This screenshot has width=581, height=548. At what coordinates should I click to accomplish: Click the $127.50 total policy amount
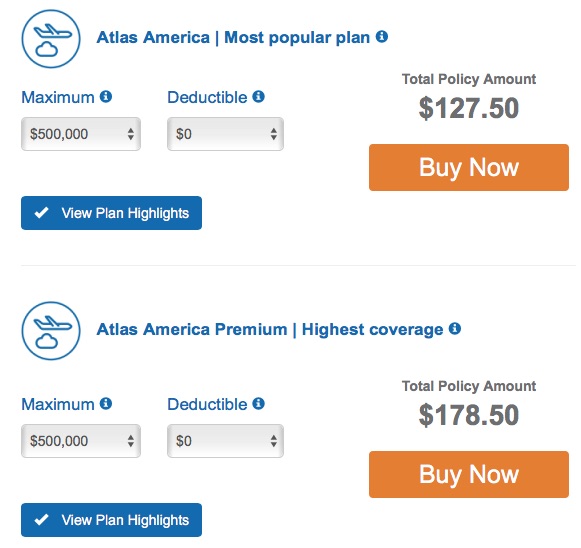(x=469, y=108)
